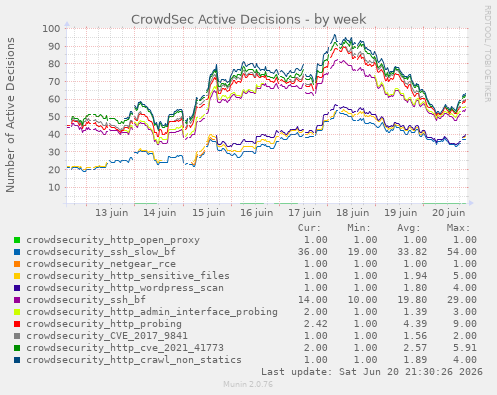
Task: Click the dark green swatch for http_cve_2021_41773
Action: (17, 348)
